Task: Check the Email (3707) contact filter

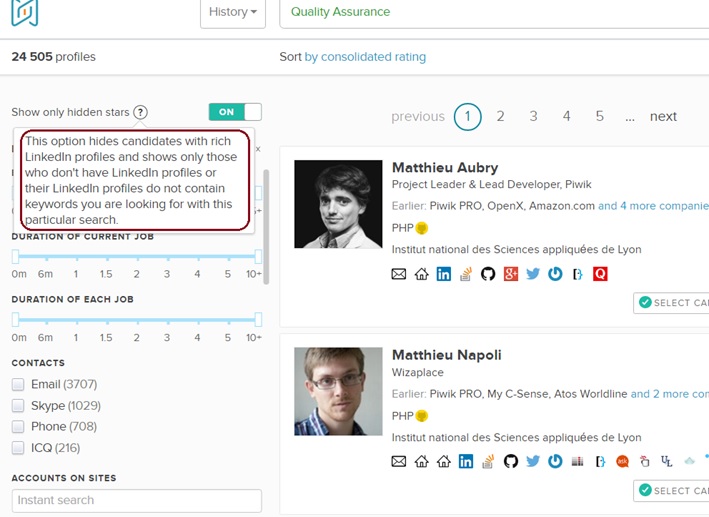Action: (x=18, y=384)
